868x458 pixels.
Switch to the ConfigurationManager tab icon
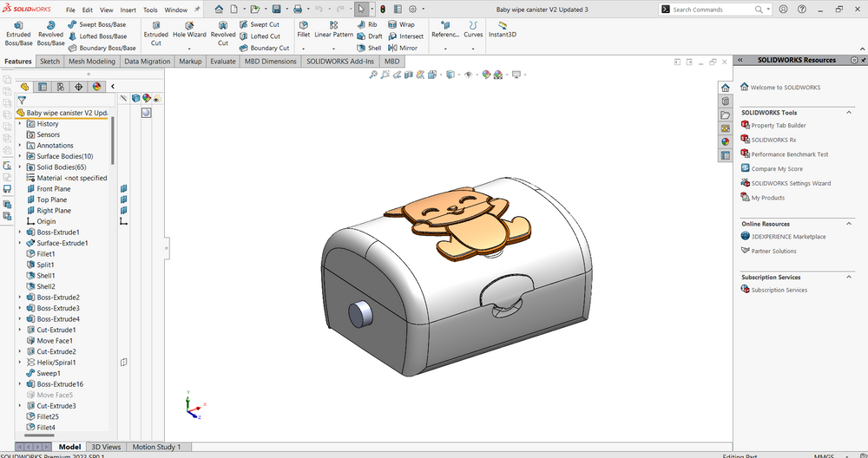(61, 86)
